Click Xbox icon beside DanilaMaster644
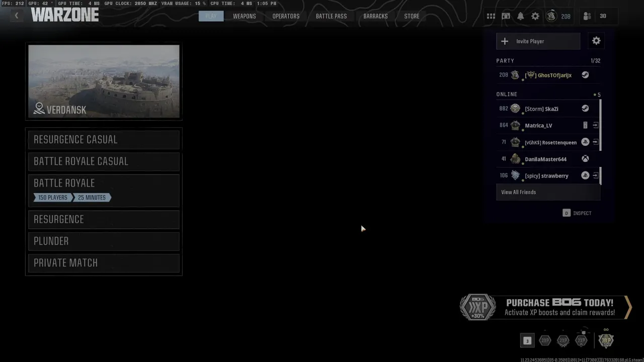The width and height of the screenshot is (644, 362). pyautogui.click(x=585, y=159)
